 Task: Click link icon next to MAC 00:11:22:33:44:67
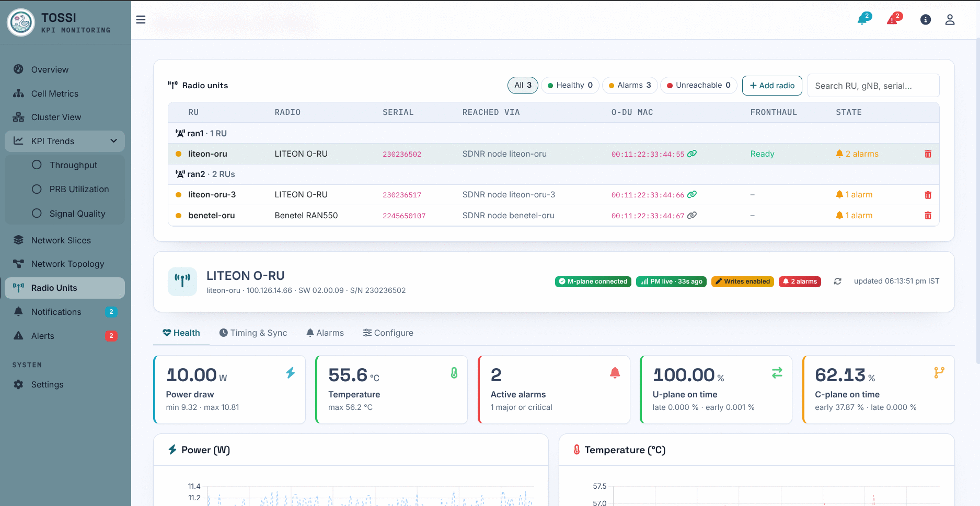click(x=691, y=215)
